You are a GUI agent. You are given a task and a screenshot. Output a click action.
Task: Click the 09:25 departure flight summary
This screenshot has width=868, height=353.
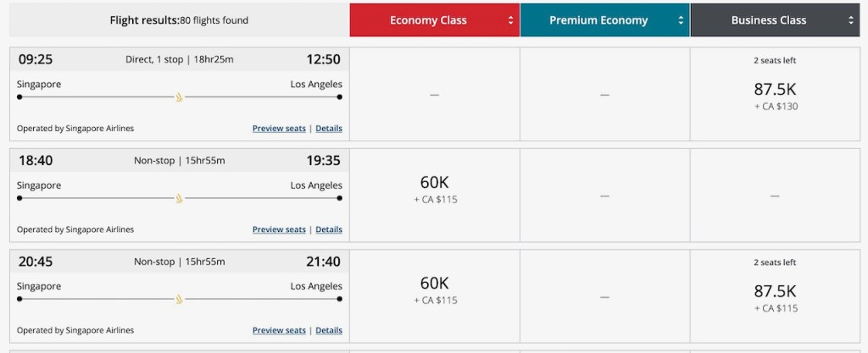179,59
